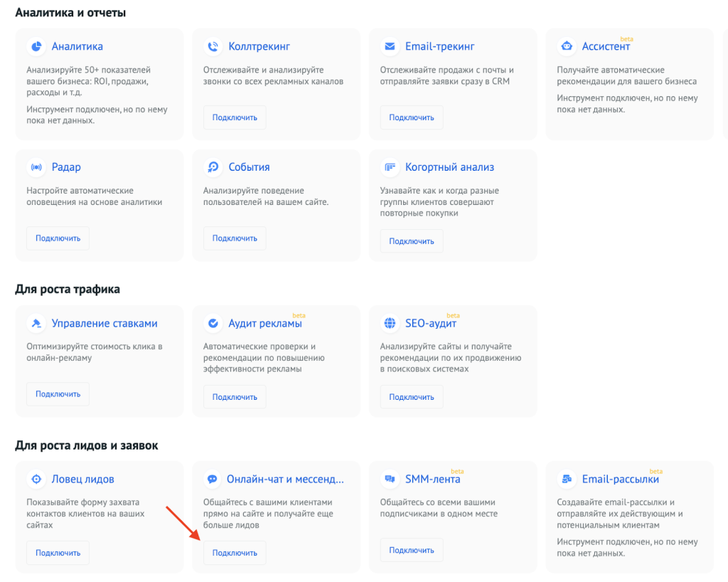Open the Ассистент icon
The height and width of the screenshot is (582, 728).
click(567, 46)
